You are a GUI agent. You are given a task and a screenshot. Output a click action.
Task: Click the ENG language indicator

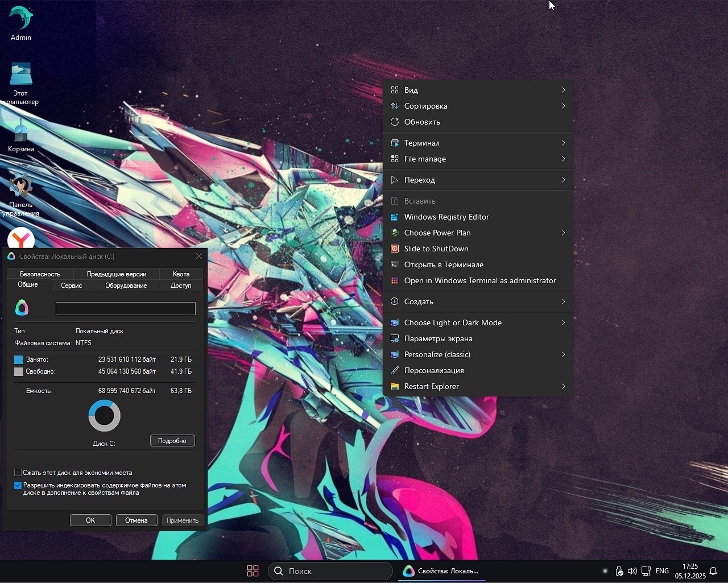(x=662, y=570)
